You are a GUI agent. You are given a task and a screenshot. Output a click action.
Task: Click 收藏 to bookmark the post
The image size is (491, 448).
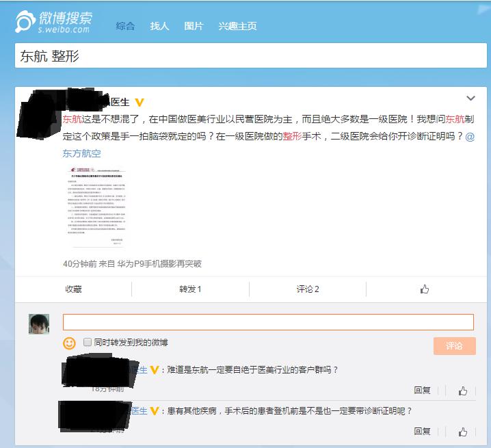pyautogui.click(x=73, y=289)
